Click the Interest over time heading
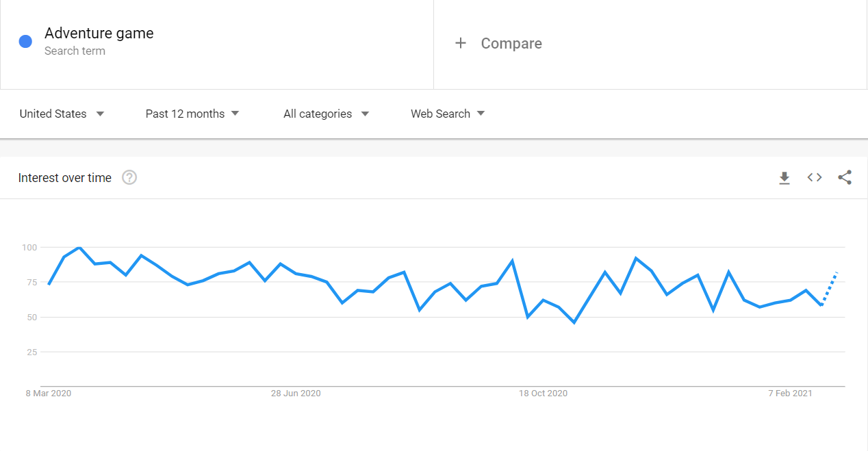Viewport: 868px width, 451px height. [x=65, y=178]
